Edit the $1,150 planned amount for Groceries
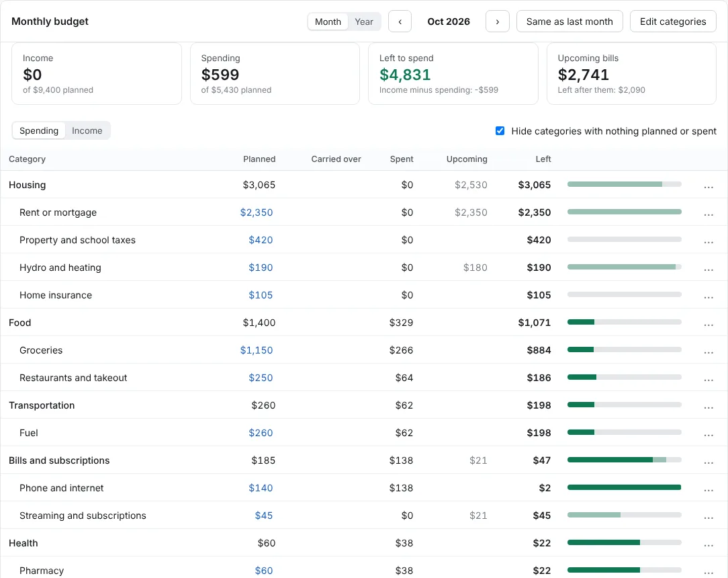The height and width of the screenshot is (578, 728). tap(257, 350)
